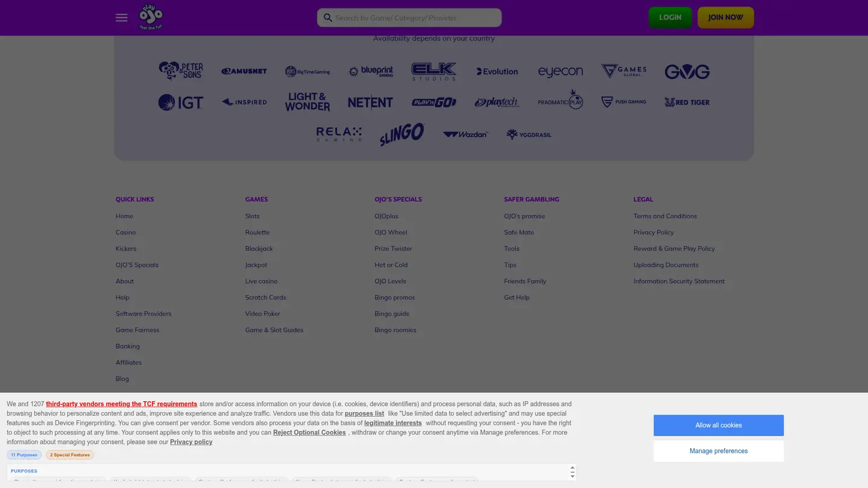
Task: Open the purposes list link
Action: [x=364, y=414]
